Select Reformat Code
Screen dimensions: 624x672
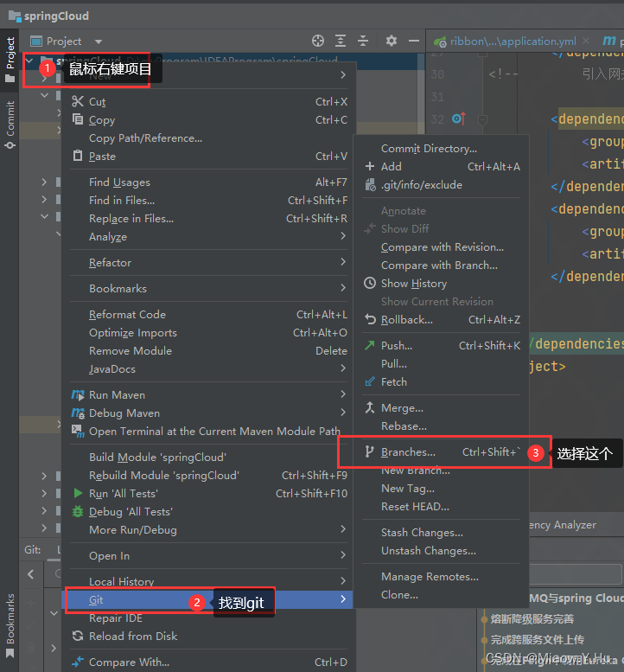click(127, 315)
